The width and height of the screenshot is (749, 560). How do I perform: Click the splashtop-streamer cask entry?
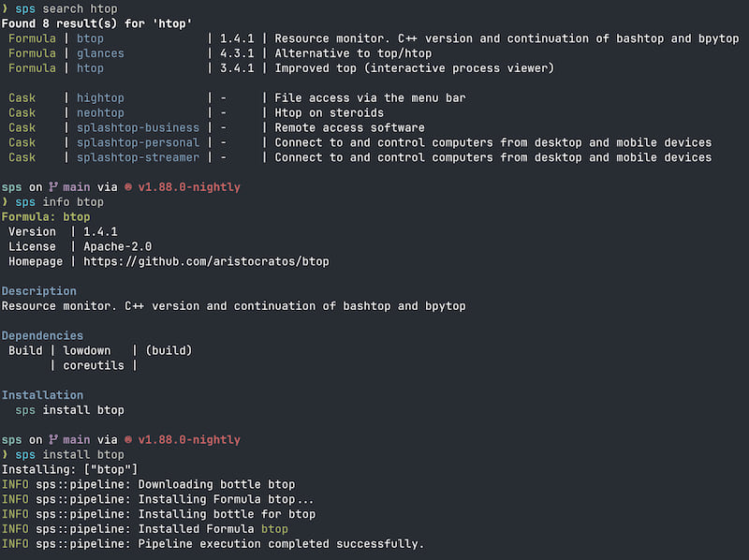click(x=138, y=157)
